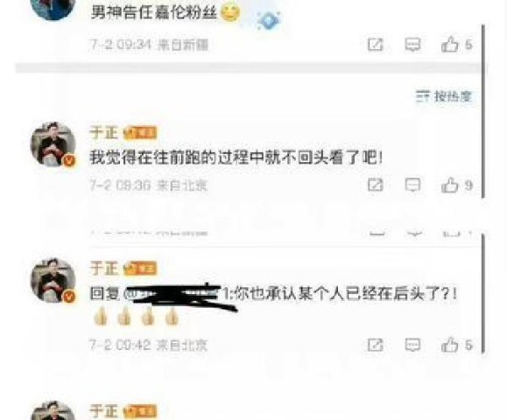Click the 于正 name in the bottom comment

coord(104,411)
